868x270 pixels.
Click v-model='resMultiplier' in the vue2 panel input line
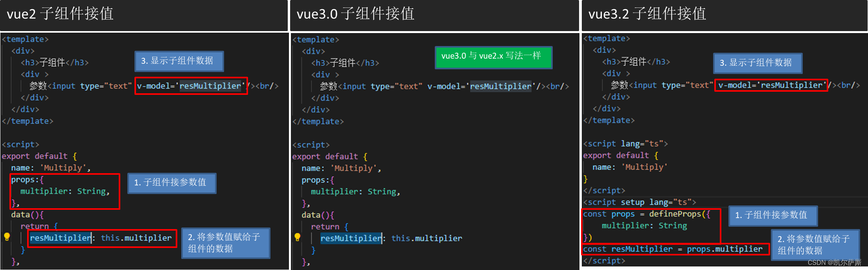click(191, 86)
